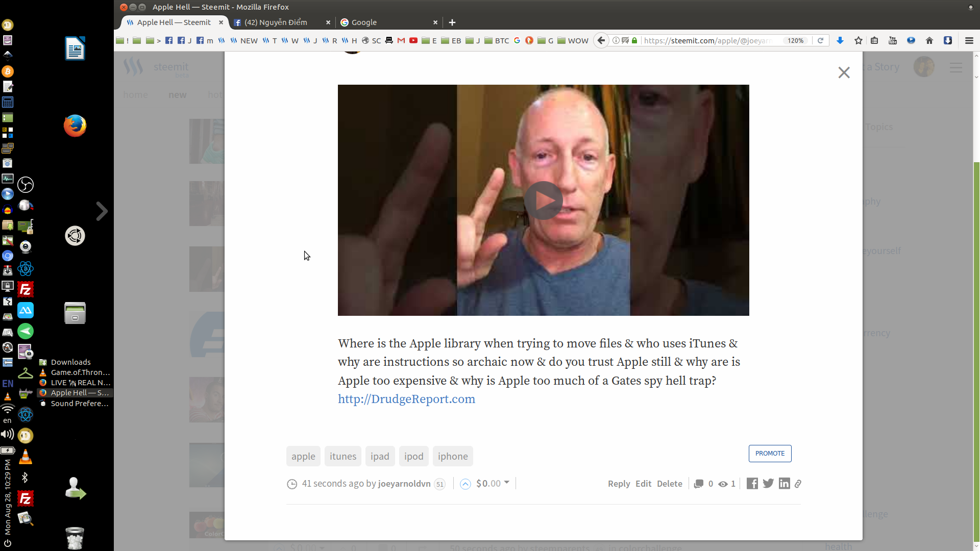Play the embedded video
The width and height of the screenshot is (980, 551).
[543, 200]
